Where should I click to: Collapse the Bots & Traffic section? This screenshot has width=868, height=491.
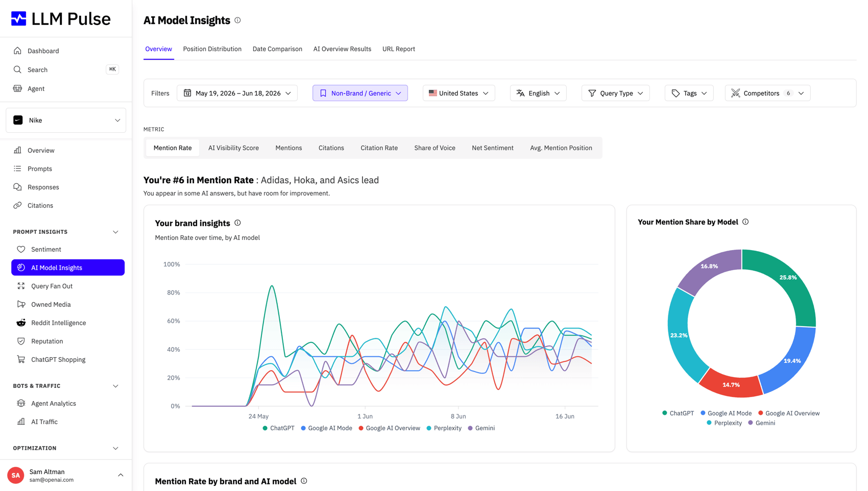[x=115, y=386]
